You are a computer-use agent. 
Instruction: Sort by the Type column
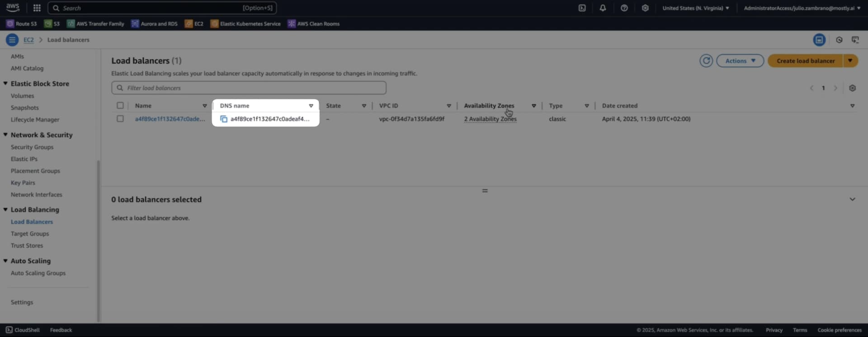(587, 106)
